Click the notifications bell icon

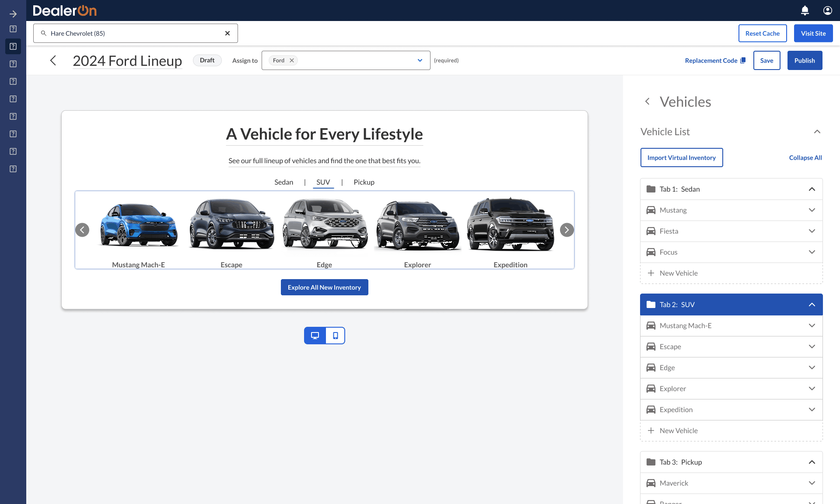pyautogui.click(x=805, y=10)
